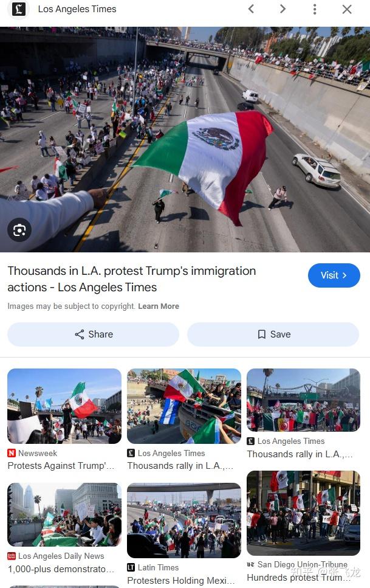The width and height of the screenshot is (370, 588).
Task: Open the Los Angeles Daily News thumbnail
Action: 64,514
